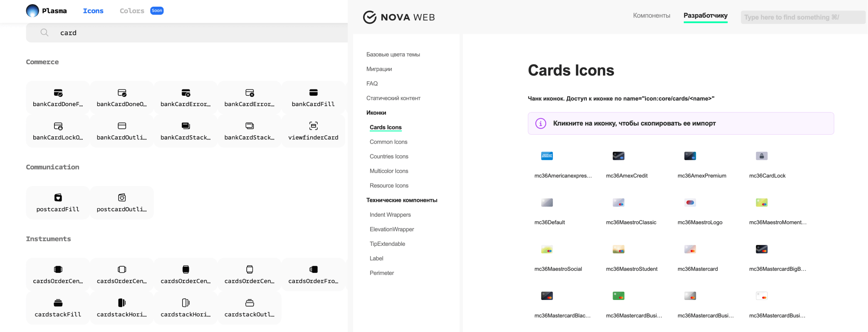Open the Icons tab in Plasma
Image resolution: width=868 pixels, height=332 pixels.
tap(93, 11)
